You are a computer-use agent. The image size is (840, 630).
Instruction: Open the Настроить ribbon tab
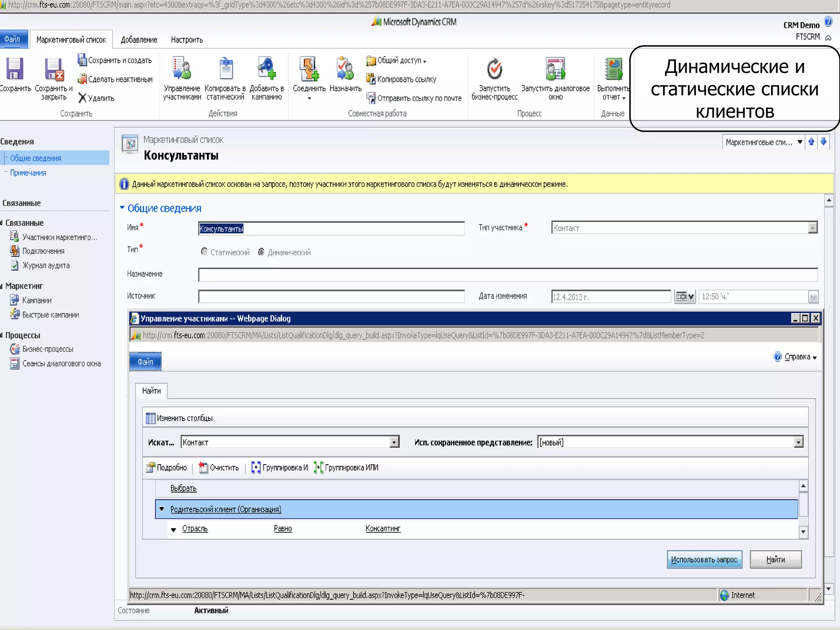pos(187,40)
